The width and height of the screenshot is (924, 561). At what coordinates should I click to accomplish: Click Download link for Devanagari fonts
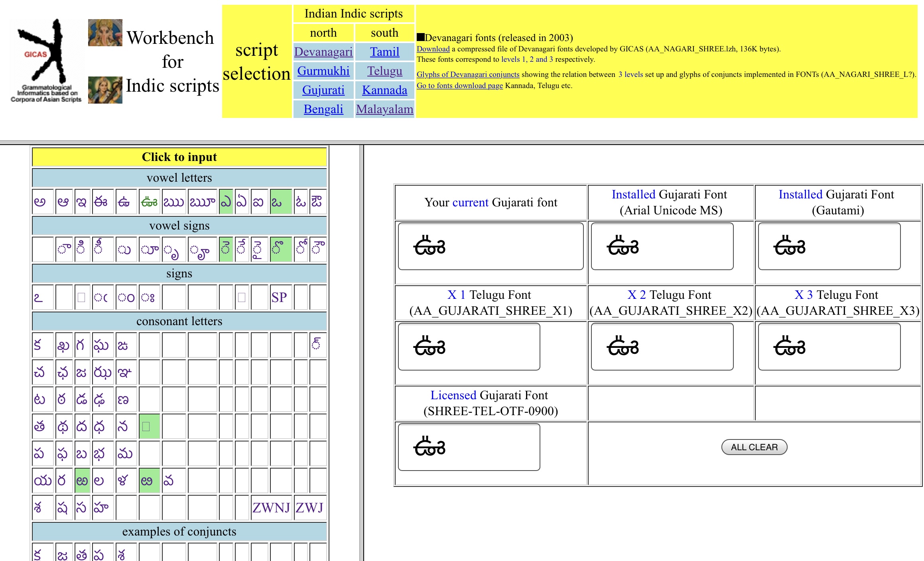[x=433, y=49]
